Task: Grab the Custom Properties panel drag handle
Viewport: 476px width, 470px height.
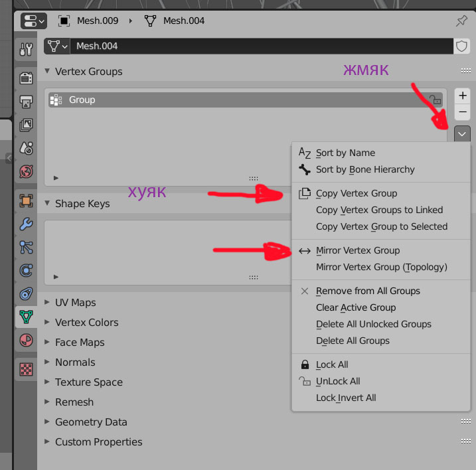Action: [x=465, y=441]
